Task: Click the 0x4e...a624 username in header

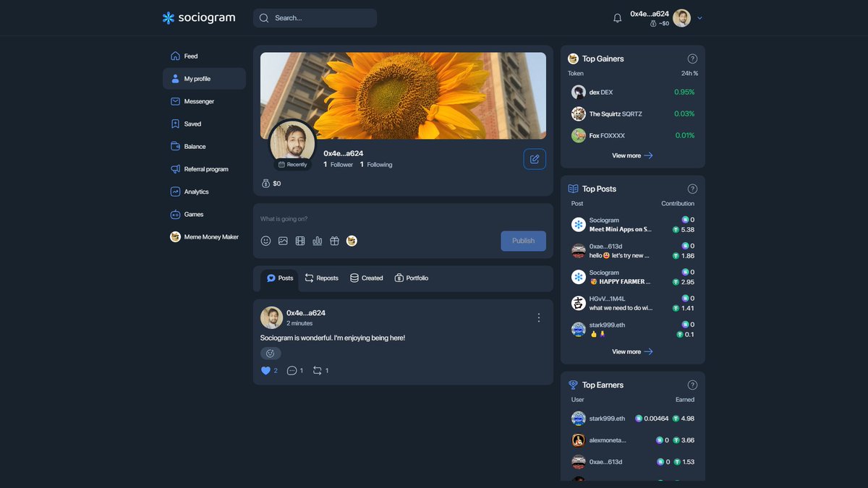Action: click(x=650, y=14)
